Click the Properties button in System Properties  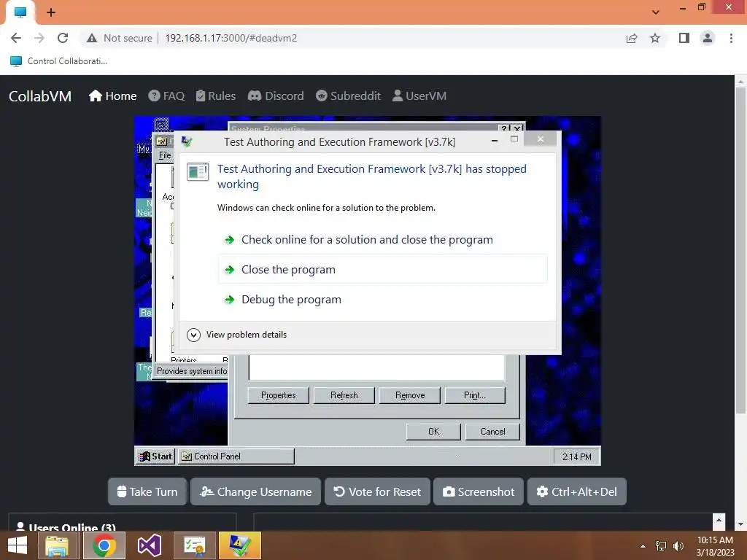pos(278,395)
